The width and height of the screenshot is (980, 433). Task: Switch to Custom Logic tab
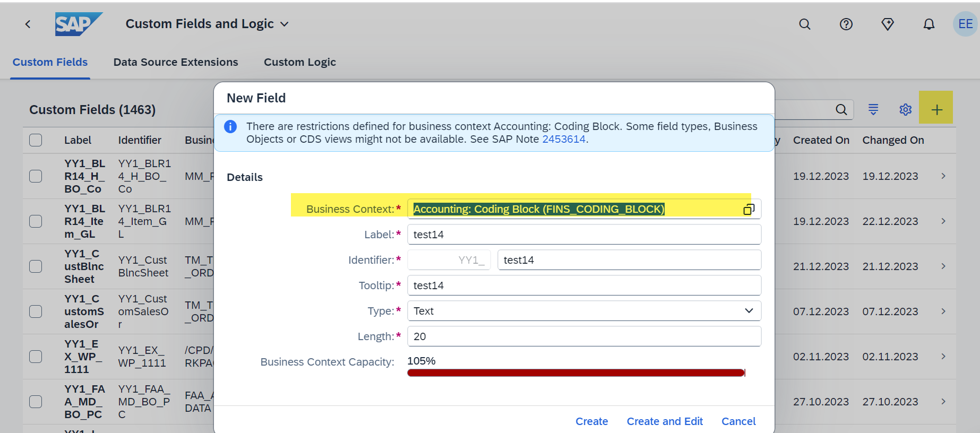coord(300,62)
